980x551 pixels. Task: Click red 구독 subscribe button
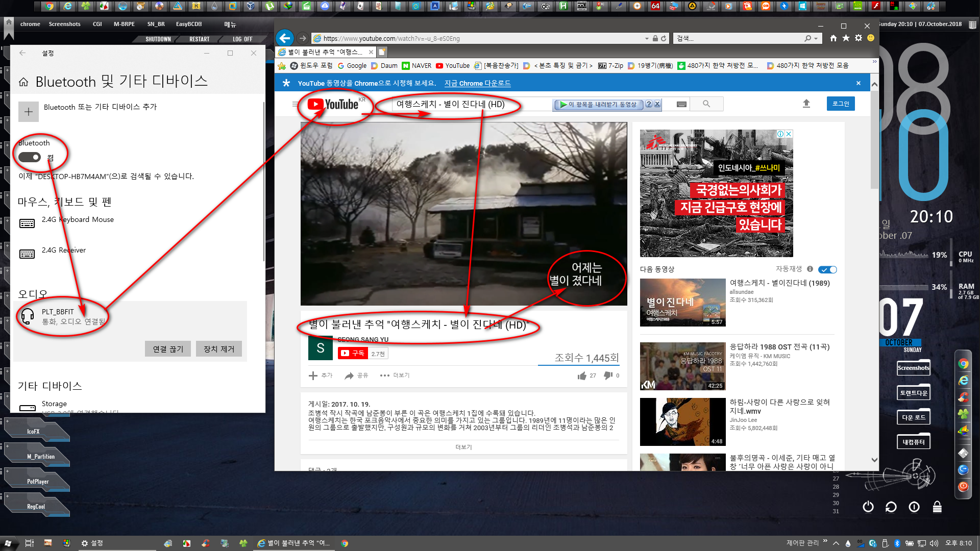click(352, 353)
